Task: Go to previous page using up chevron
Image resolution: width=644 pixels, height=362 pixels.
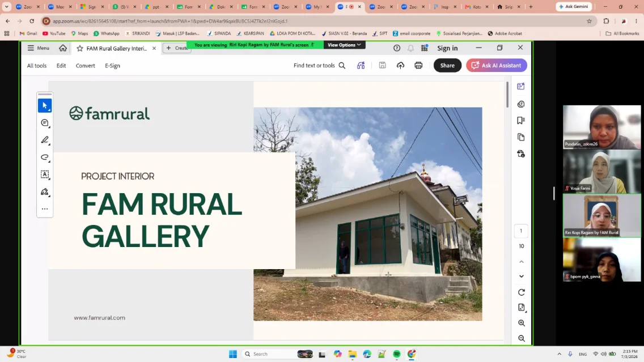Action: (x=522, y=262)
